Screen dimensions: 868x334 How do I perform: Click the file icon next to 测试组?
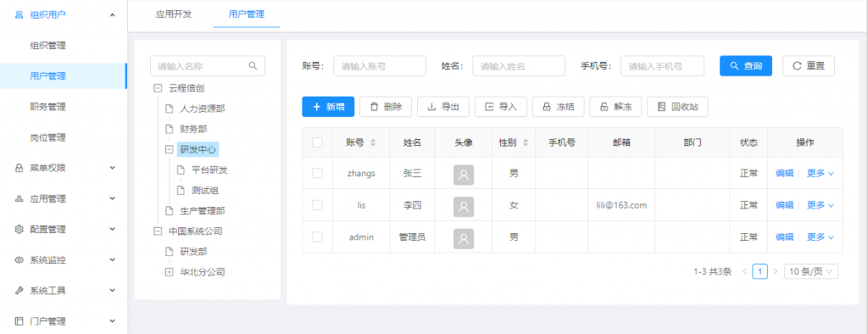coord(181,191)
